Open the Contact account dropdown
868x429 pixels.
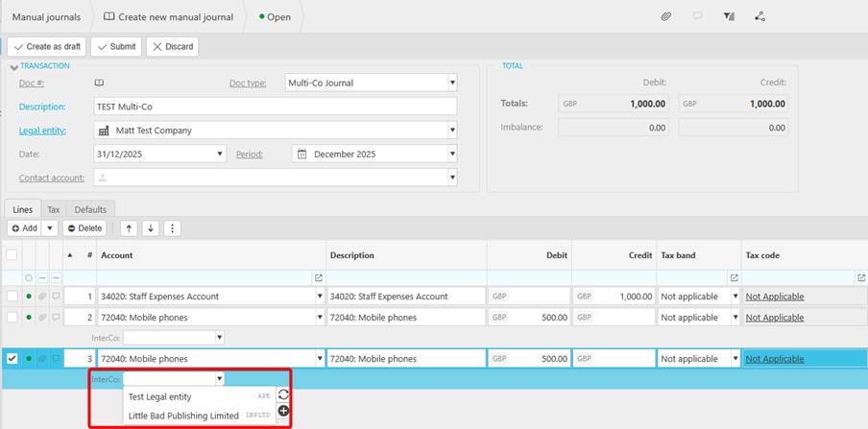452,178
